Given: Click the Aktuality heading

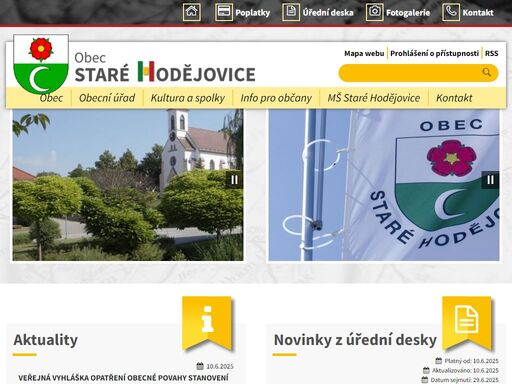Looking at the screenshot, I should pyautogui.click(x=46, y=340).
